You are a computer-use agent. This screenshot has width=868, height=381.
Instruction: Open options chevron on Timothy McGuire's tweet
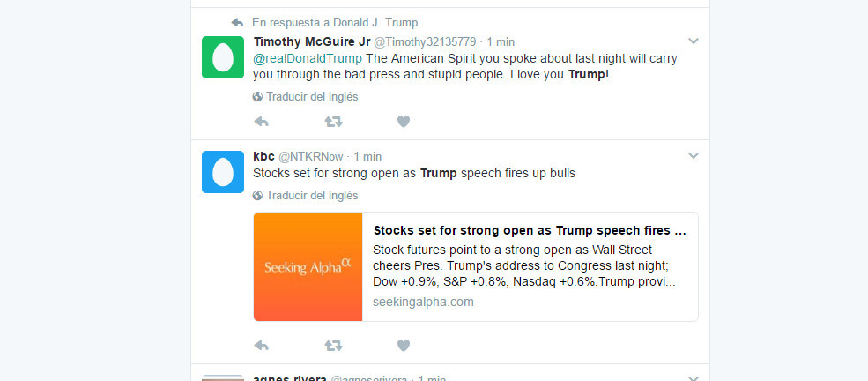pyautogui.click(x=693, y=41)
